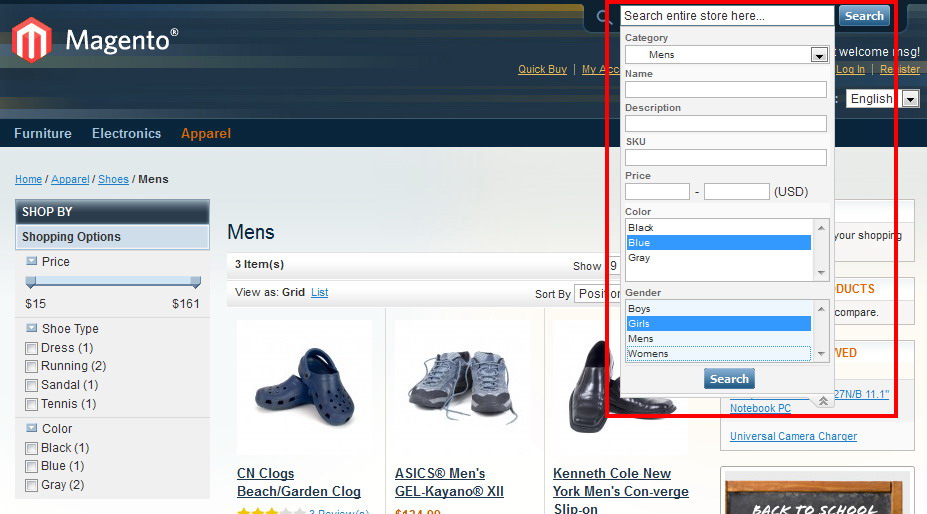
Task: Tick the Black color checkbox
Action: (32, 448)
